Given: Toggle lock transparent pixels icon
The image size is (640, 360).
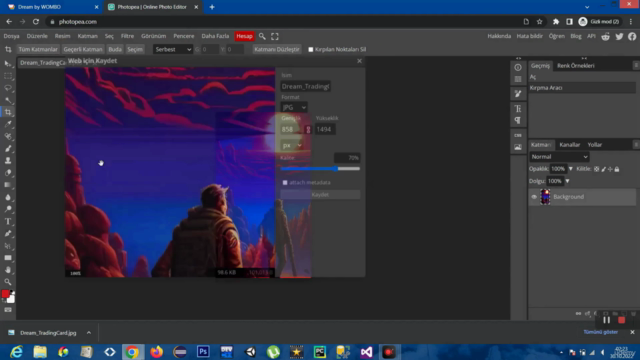Looking at the screenshot, I should [x=596, y=169].
